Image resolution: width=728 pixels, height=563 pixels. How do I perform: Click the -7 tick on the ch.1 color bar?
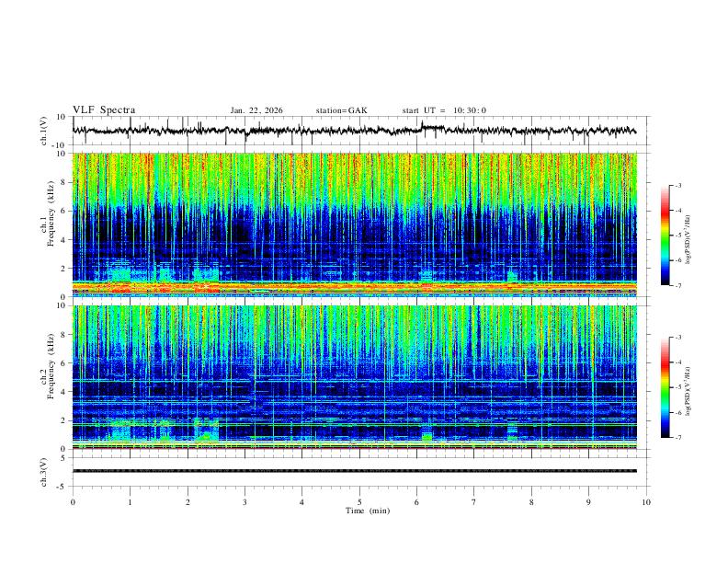[x=677, y=285]
